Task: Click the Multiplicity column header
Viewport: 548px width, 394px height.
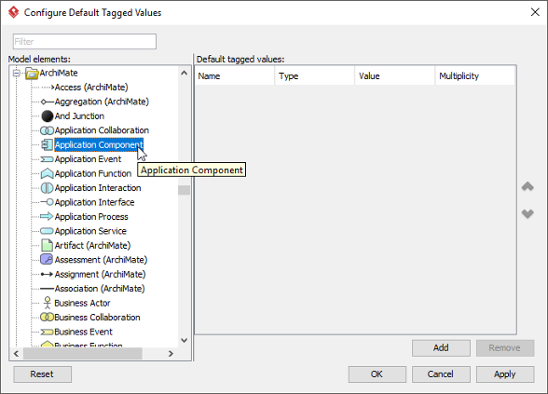Action: (475, 76)
